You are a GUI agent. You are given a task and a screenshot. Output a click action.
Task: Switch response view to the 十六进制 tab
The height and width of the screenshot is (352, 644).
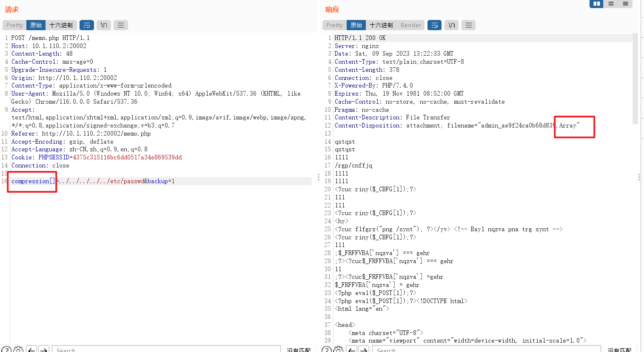click(x=381, y=25)
